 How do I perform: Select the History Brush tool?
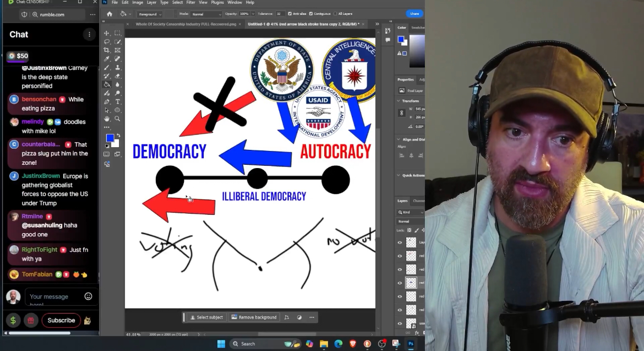pos(107,76)
